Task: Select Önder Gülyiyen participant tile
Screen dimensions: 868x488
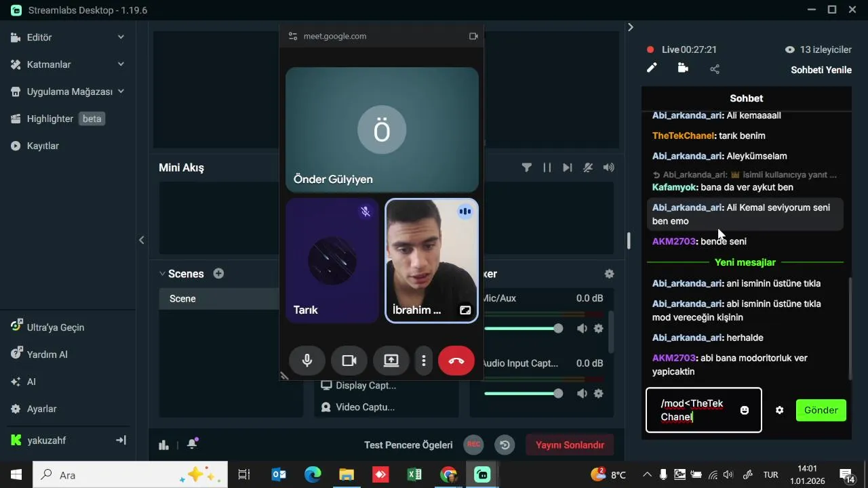Action: (382, 130)
